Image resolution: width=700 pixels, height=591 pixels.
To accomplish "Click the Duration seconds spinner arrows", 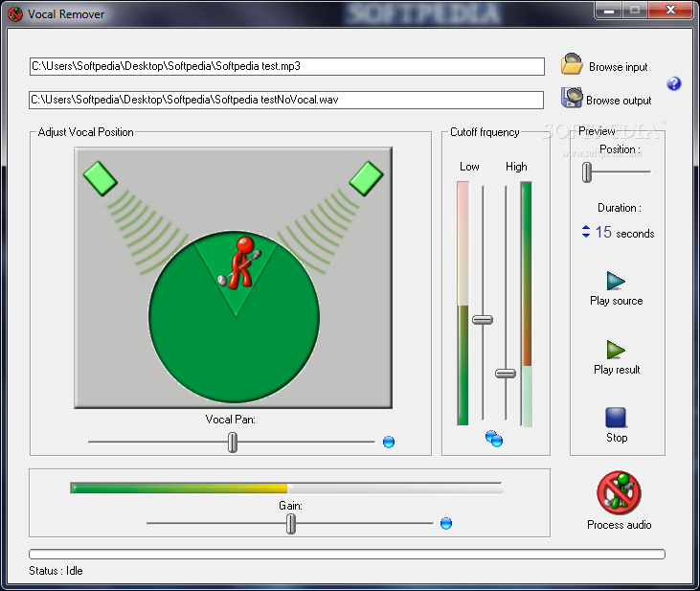I will [586, 232].
